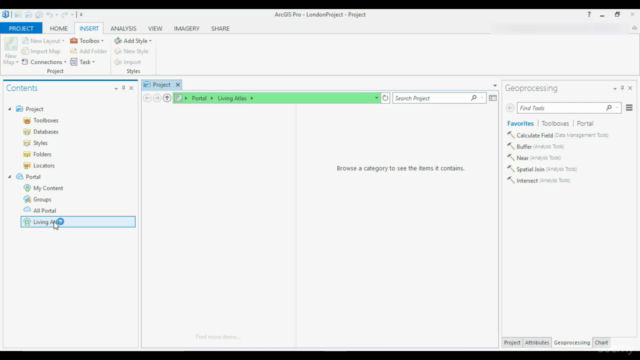Collapse the Project tree node
640x360 pixels.
[10, 109]
